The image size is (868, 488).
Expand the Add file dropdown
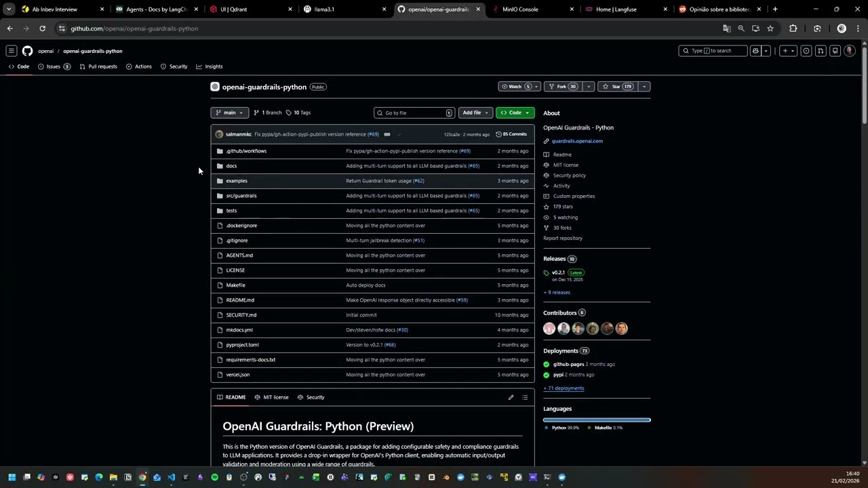pyautogui.click(x=475, y=113)
